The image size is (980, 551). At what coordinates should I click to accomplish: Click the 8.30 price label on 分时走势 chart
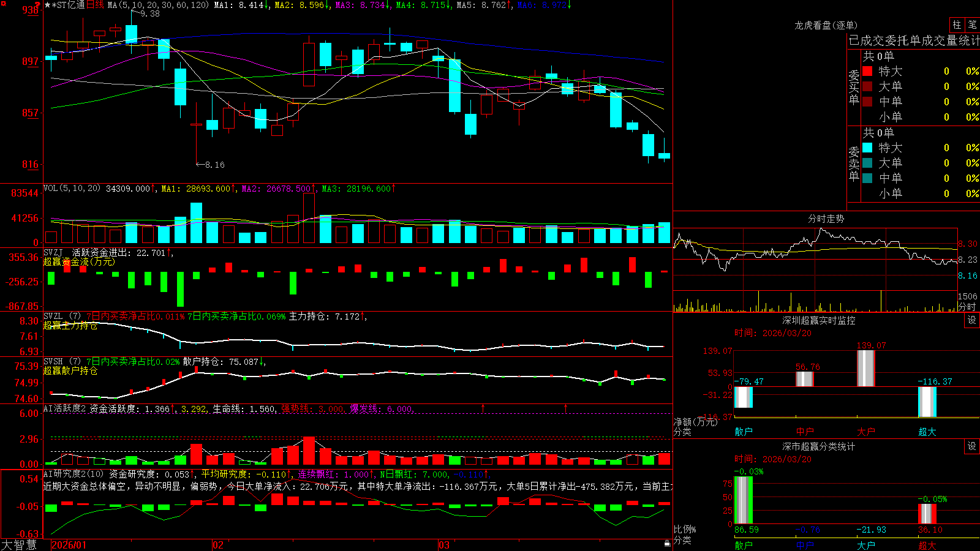(968, 244)
